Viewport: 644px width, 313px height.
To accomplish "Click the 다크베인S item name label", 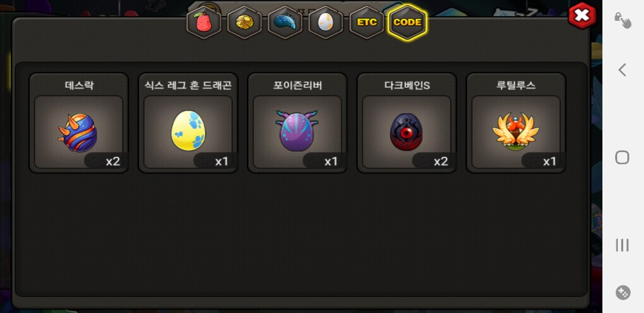I will pos(407,85).
